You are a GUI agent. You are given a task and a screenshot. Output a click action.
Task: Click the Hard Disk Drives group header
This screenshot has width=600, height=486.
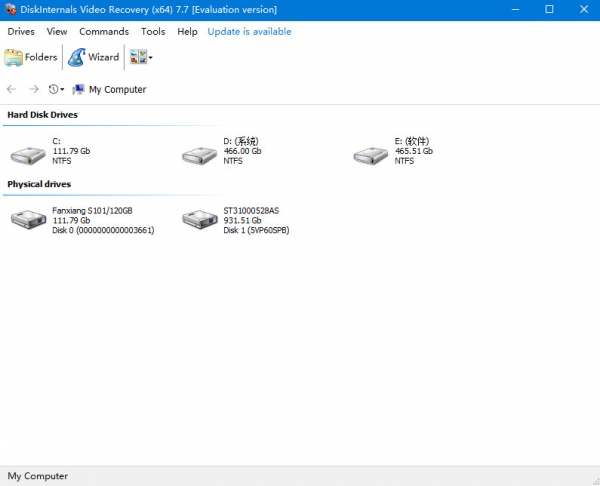point(43,115)
